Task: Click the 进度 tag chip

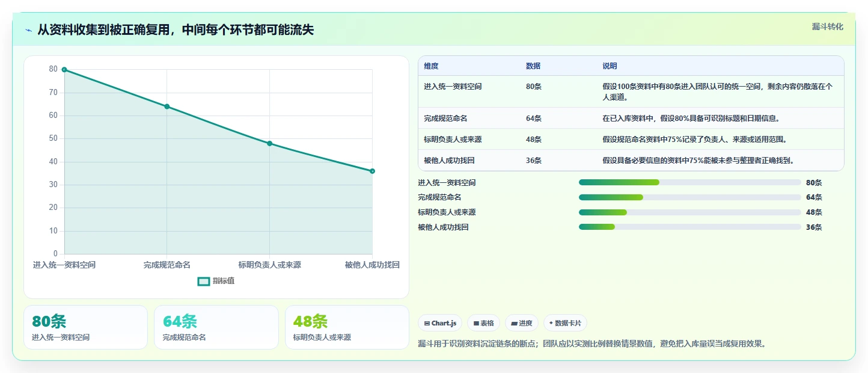Action: (522, 323)
